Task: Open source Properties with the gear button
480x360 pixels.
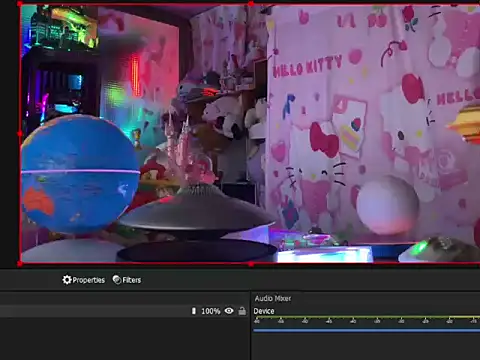Action: tap(83, 280)
